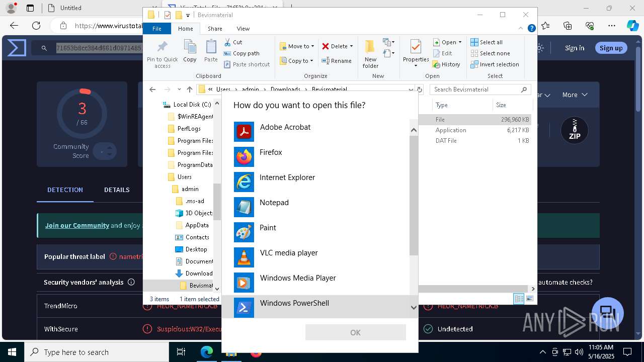Click the taskbar search box
644x362 pixels.
coord(97,352)
